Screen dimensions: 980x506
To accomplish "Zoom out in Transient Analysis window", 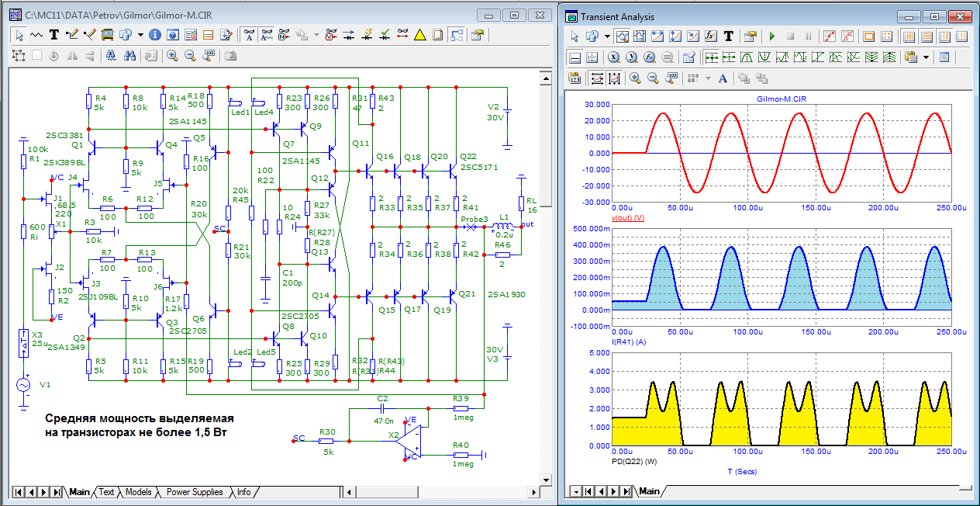I will 653,78.
